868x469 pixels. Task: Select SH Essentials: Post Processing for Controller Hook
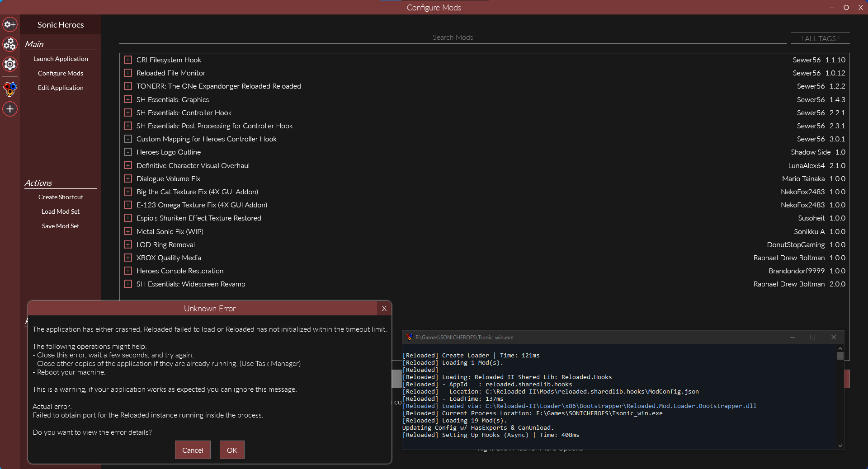pos(485,126)
